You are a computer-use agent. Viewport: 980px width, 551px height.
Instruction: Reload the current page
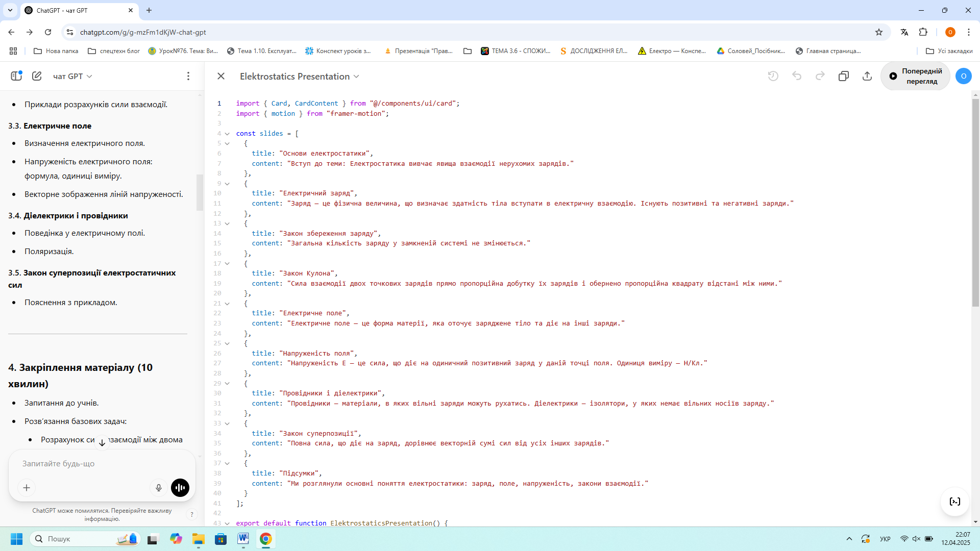click(x=48, y=32)
